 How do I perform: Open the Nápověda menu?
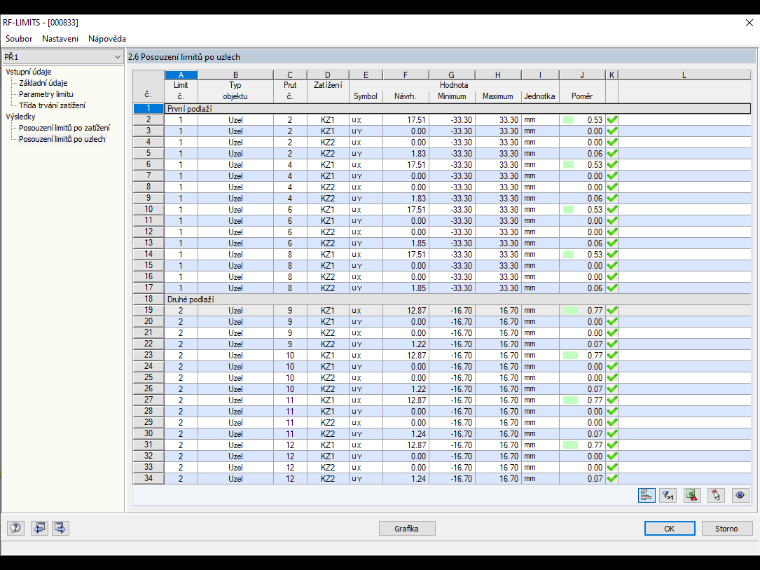107,39
